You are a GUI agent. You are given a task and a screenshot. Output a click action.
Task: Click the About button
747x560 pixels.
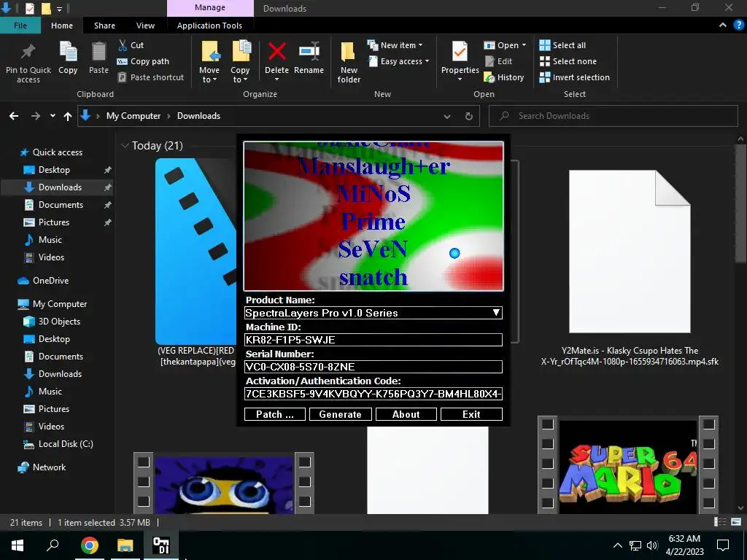[x=406, y=414]
